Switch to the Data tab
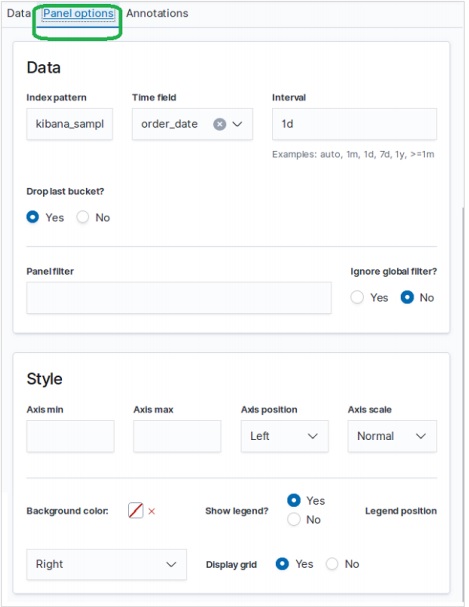 [19, 13]
